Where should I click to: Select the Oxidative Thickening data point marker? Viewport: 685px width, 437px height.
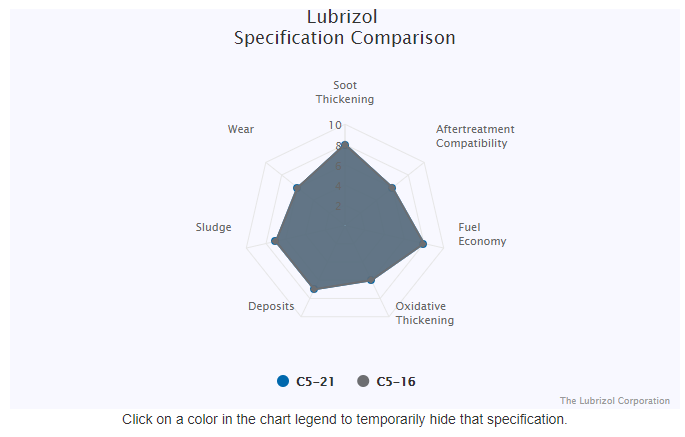(x=371, y=280)
